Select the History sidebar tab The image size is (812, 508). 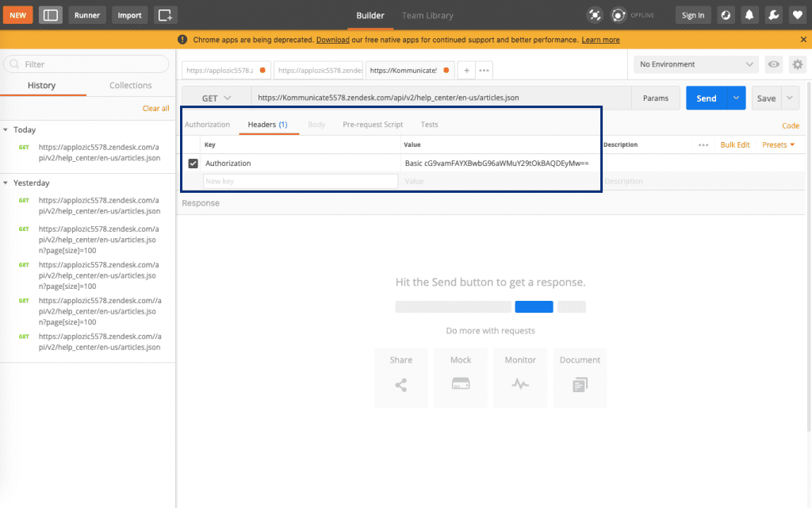click(41, 86)
